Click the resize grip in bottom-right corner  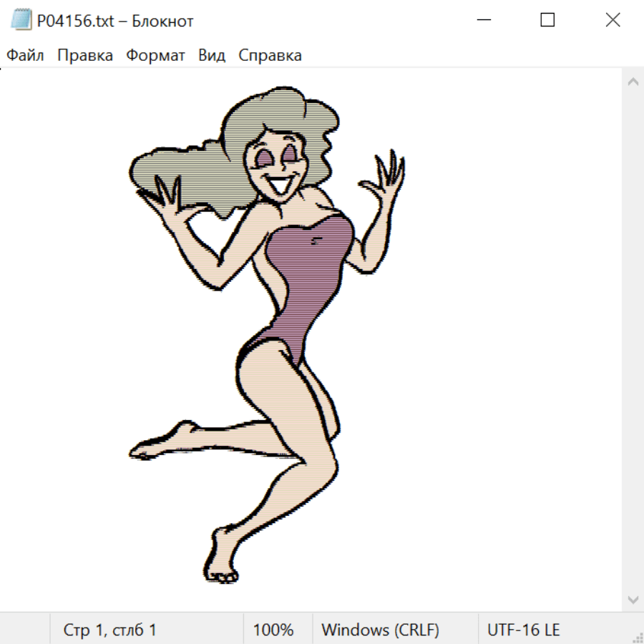tap(638, 638)
